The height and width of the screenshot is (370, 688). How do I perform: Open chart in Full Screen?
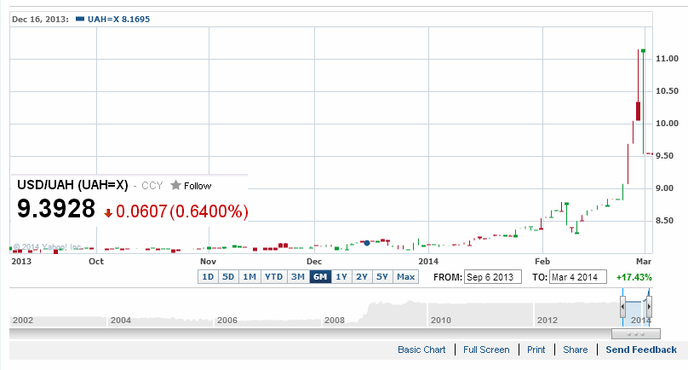[487, 350]
